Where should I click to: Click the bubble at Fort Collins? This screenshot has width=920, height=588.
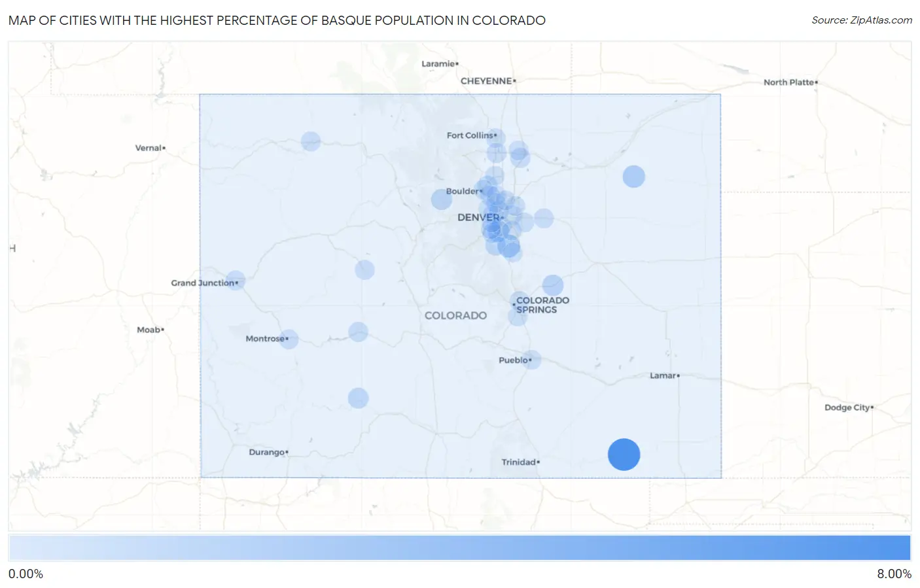tap(496, 138)
